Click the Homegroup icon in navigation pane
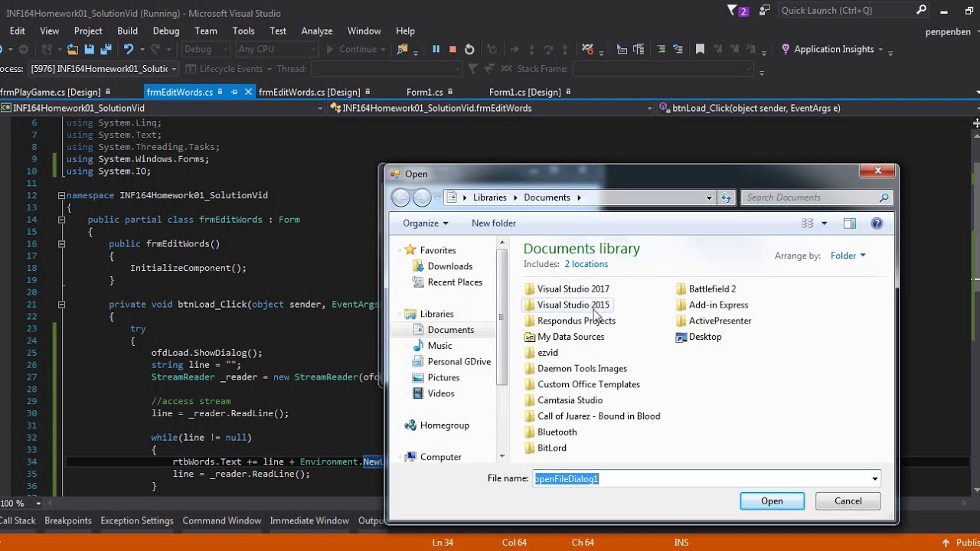 coord(411,425)
